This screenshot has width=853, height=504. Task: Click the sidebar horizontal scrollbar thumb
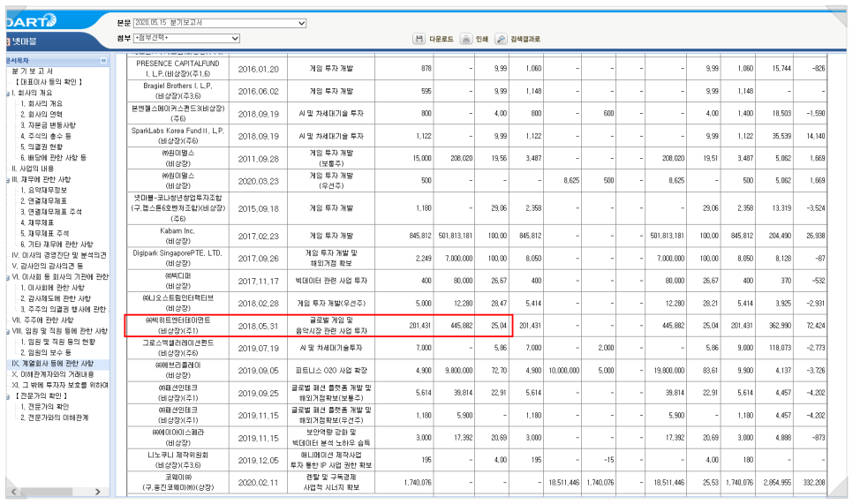point(46,492)
